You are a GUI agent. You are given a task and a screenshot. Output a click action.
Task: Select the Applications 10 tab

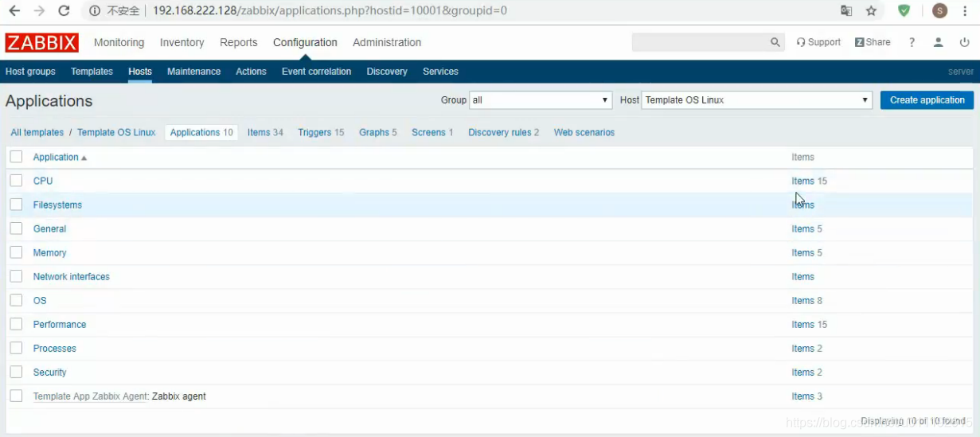click(x=201, y=132)
